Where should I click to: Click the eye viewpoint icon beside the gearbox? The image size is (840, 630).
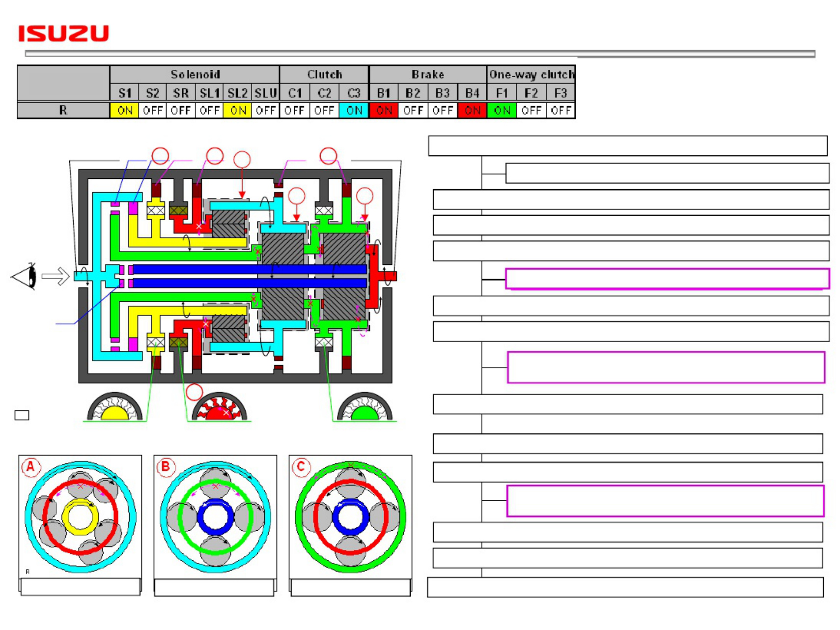[x=24, y=276]
